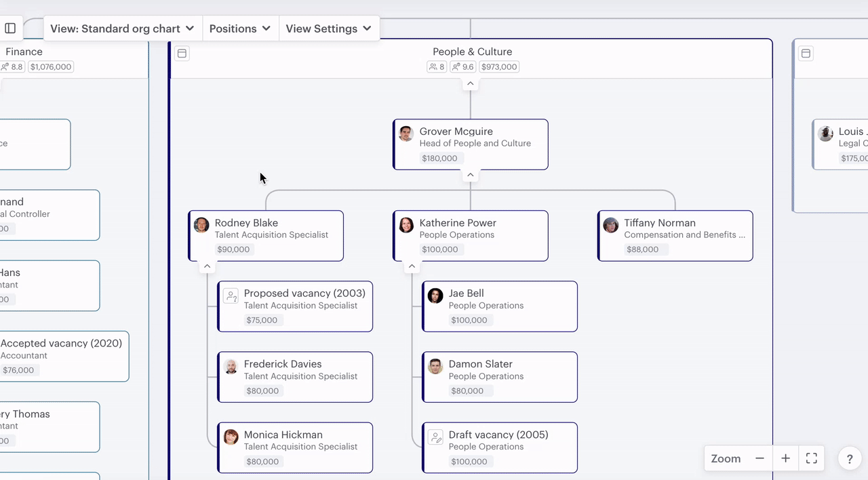
Task: Open the View Settings dropdown
Action: point(328,28)
